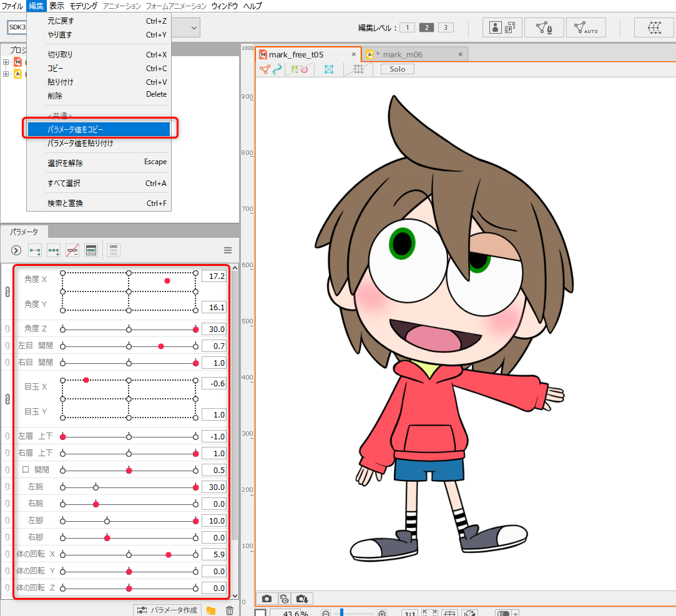Click the trash icon below parameter list

coord(229,610)
